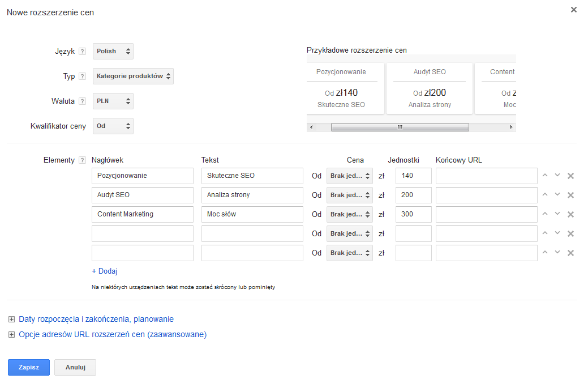Open help icon next to Elementy

[83, 160]
